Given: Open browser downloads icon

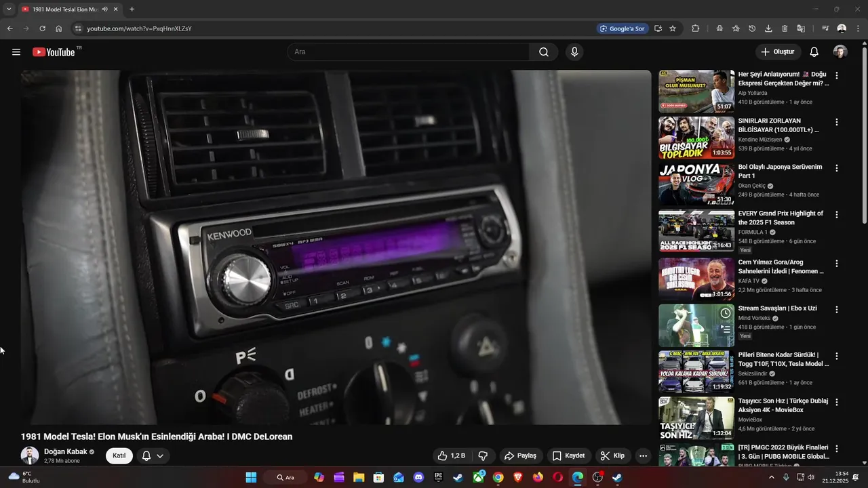Looking at the screenshot, I should pyautogui.click(x=768, y=28).
